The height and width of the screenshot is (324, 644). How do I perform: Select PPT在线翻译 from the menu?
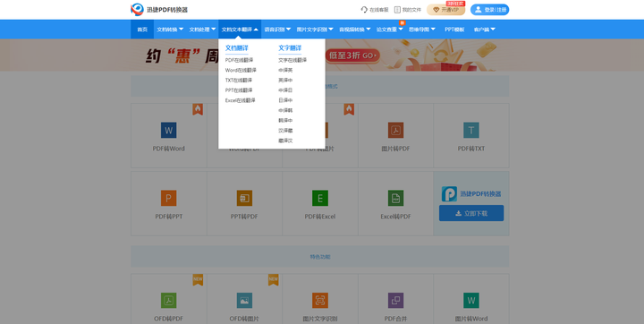(239, 90)
